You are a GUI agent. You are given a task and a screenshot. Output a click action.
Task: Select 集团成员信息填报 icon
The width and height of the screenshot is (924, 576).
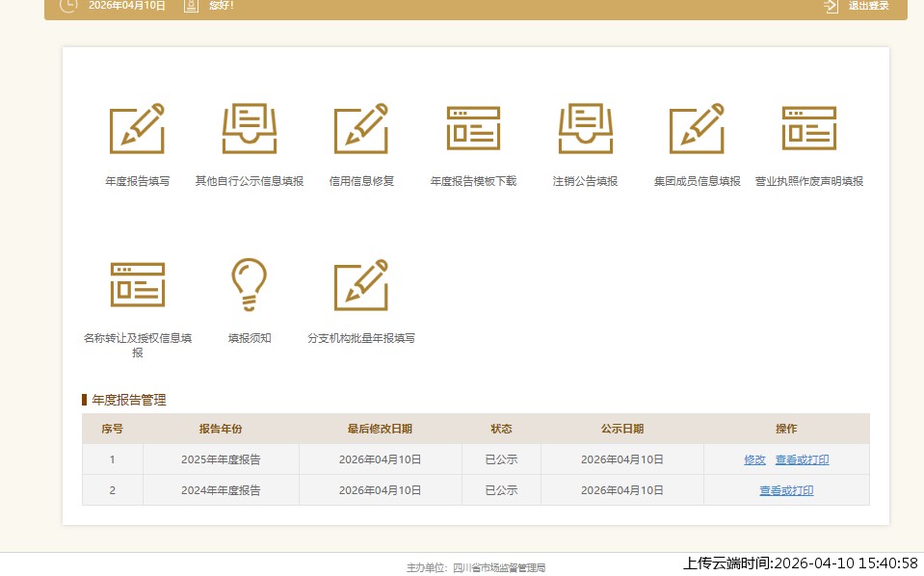(697, 127)
